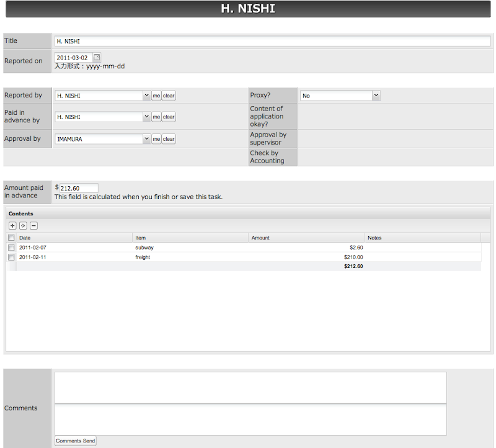Sort by the Amount column header
This screenshot has width=496, height=448.
point(306,238)
